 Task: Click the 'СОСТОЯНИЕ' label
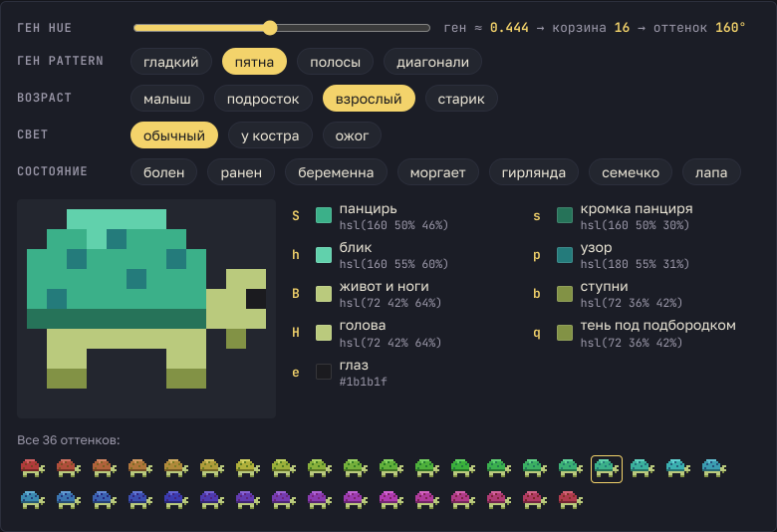pyautogui.click(x=53, y=171)
